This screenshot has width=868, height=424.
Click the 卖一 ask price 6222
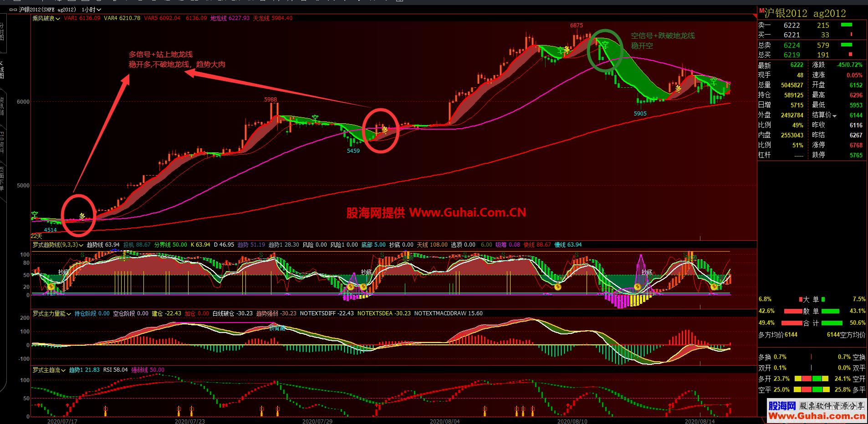click(791, 25)
